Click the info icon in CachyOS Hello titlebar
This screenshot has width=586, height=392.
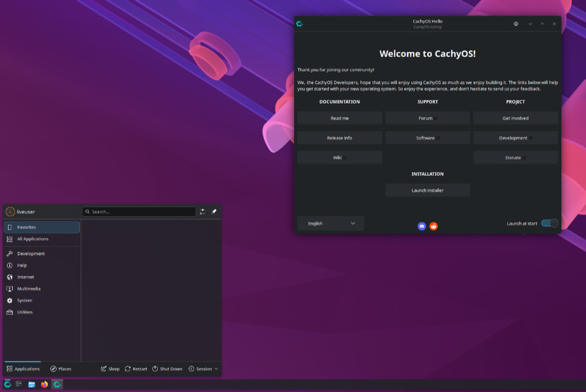click(x=516, y=24)
